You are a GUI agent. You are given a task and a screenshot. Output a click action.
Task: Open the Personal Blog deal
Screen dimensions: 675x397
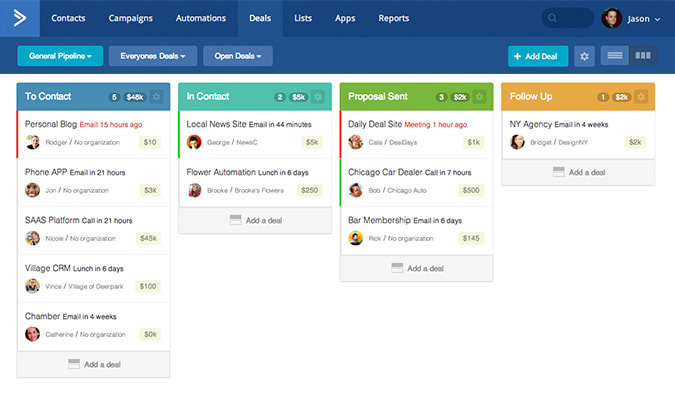point(51,124)
